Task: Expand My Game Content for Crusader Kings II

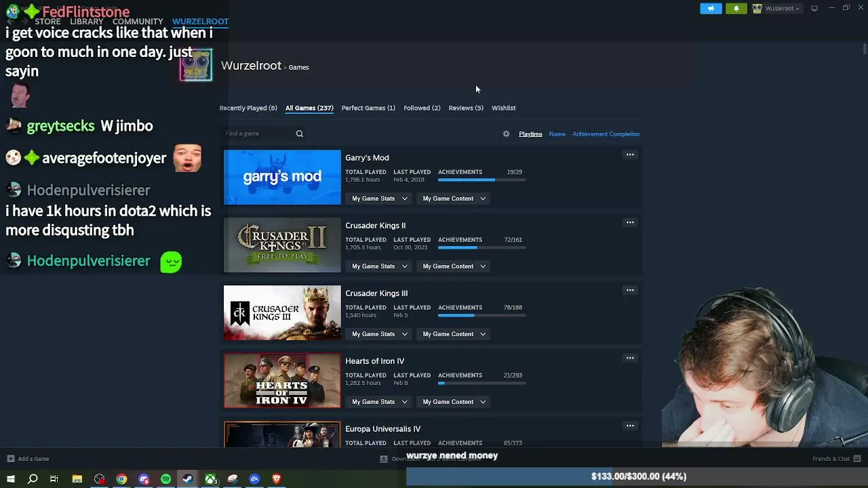Action: (x=454, y=266)
